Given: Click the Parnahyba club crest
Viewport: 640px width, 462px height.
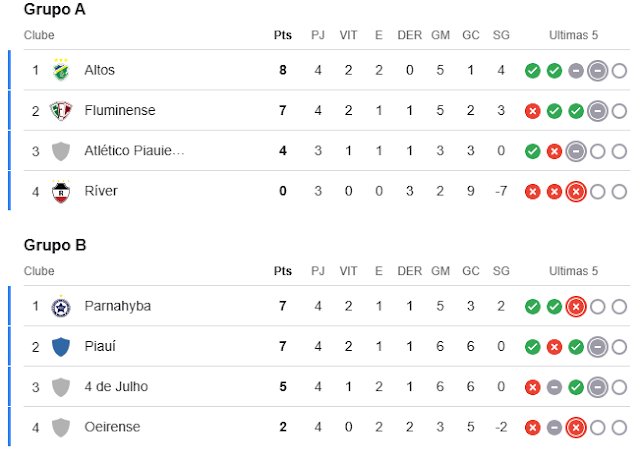Looking at the screenshot, I should click(x=62, y=307).
